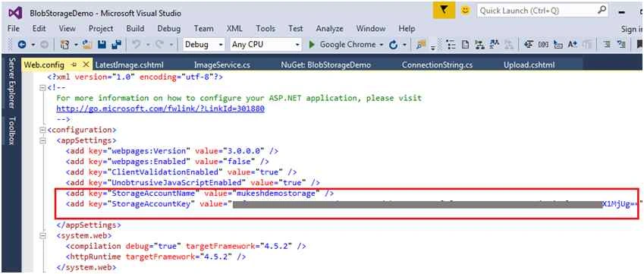
Task: Open the XML menu
Action: (x=234, y=28)
